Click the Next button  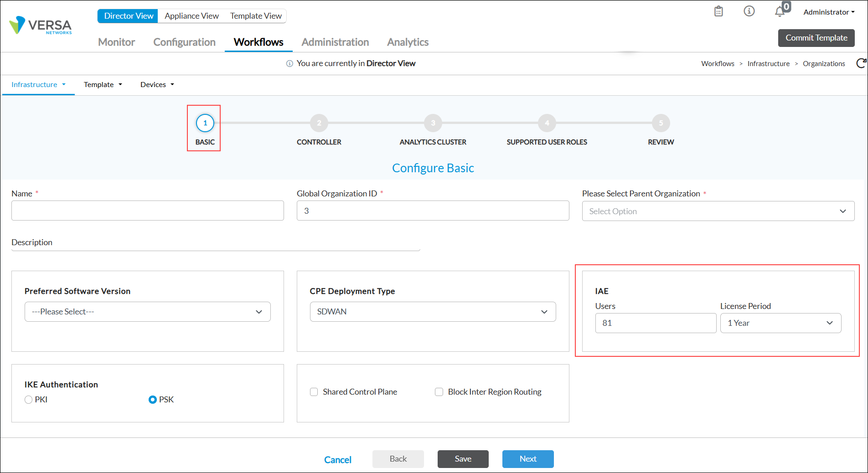527,459
